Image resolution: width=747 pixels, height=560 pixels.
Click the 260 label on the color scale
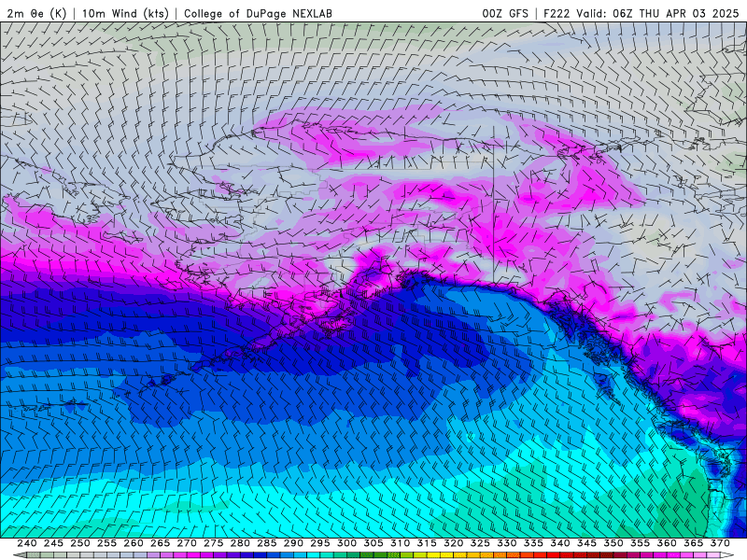134,543
